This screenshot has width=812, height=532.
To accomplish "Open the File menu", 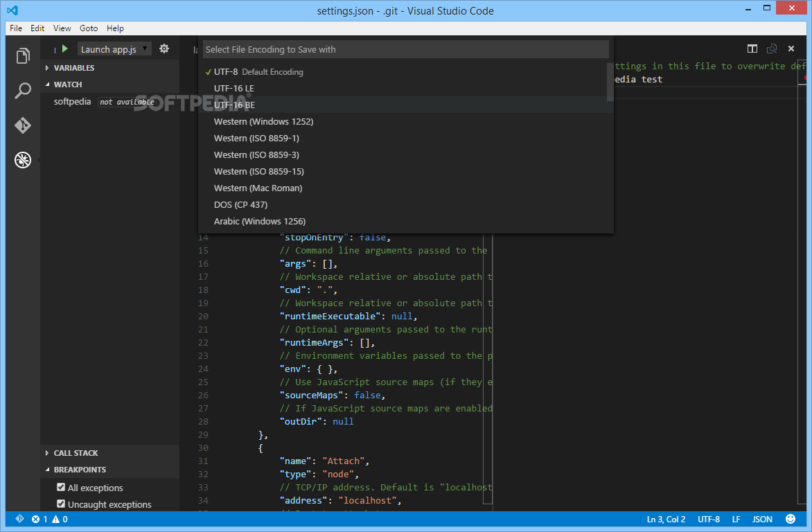I will point(16,28).
